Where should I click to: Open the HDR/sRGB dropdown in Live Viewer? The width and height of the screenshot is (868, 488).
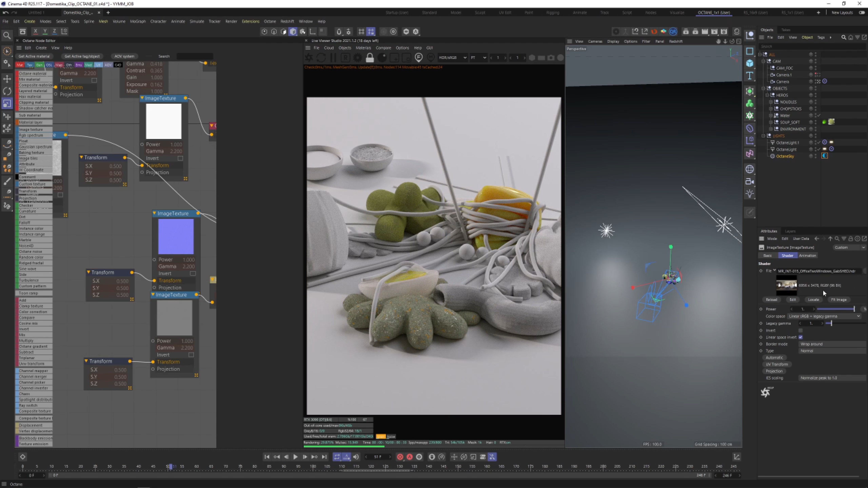pyautogui.click(x=452, y=58)
